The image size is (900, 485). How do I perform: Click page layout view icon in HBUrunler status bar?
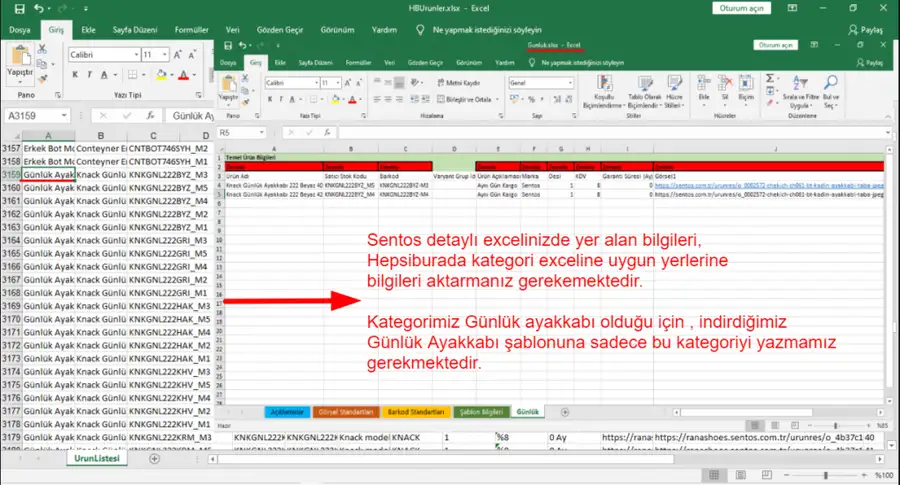pyautogui.click(x=740, y=475)
